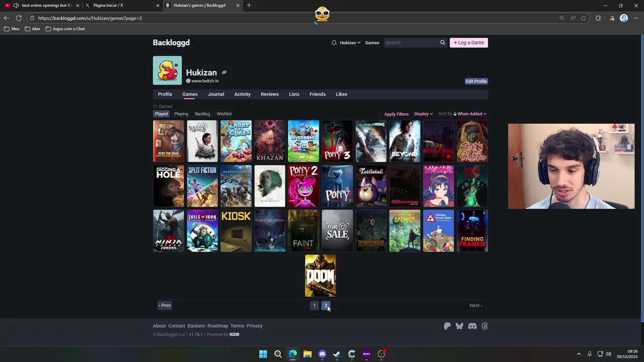Switch to the Friends tab
This screenshot has height=362, width=644.
point(317,95)
